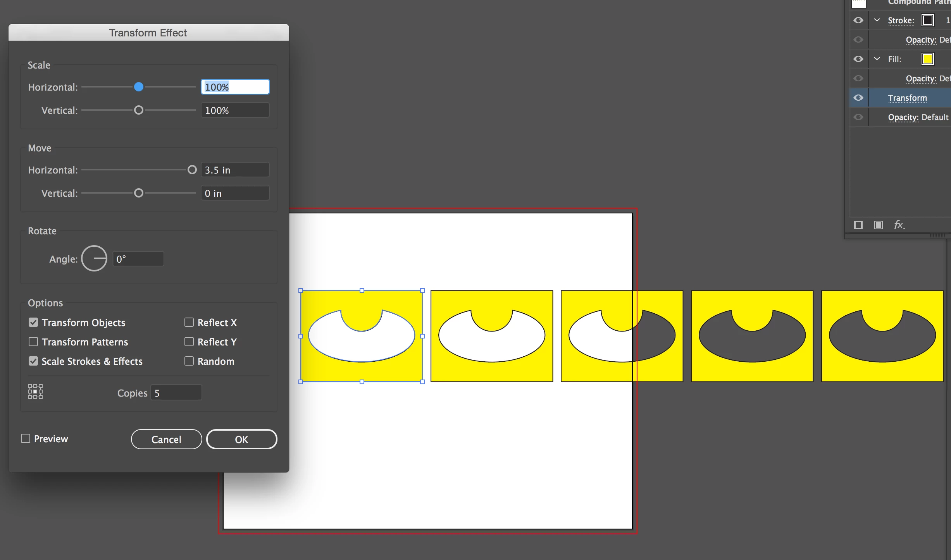Click the Rotate angle dial
951x560 pixels.
[94, 258]
